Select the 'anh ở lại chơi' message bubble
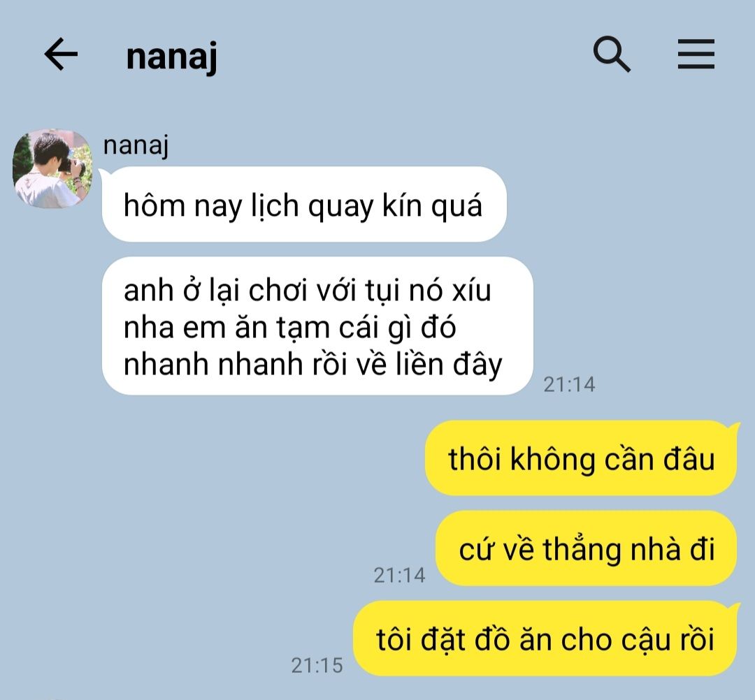Image resolution: width=755 pixels, height=700 pixels. 317,326
